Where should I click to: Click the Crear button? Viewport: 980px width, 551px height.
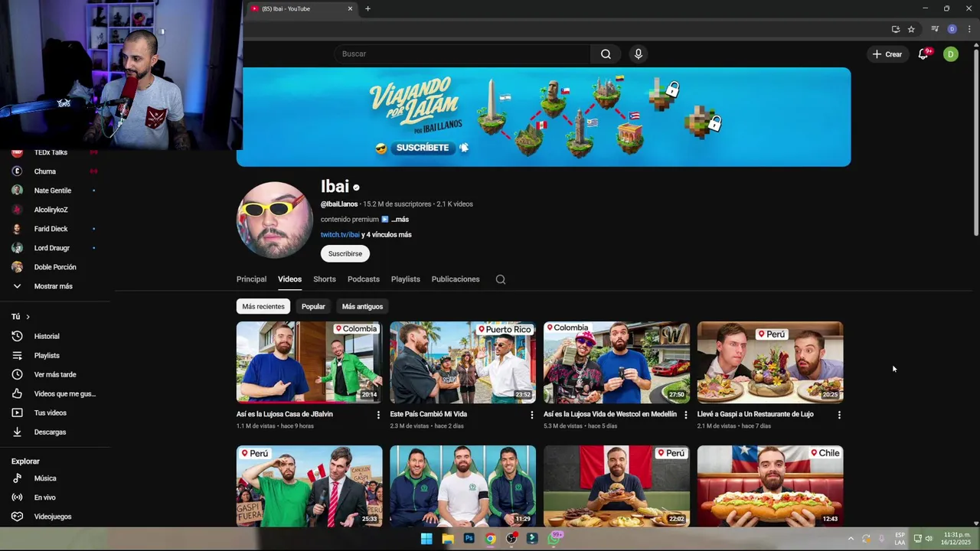click(x=887, y=54)
